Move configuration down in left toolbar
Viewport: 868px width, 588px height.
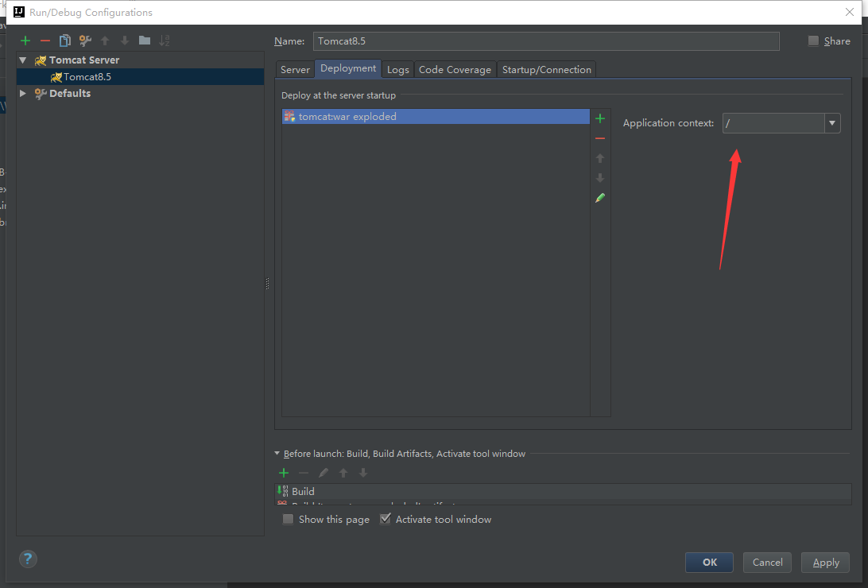[125, 41]
